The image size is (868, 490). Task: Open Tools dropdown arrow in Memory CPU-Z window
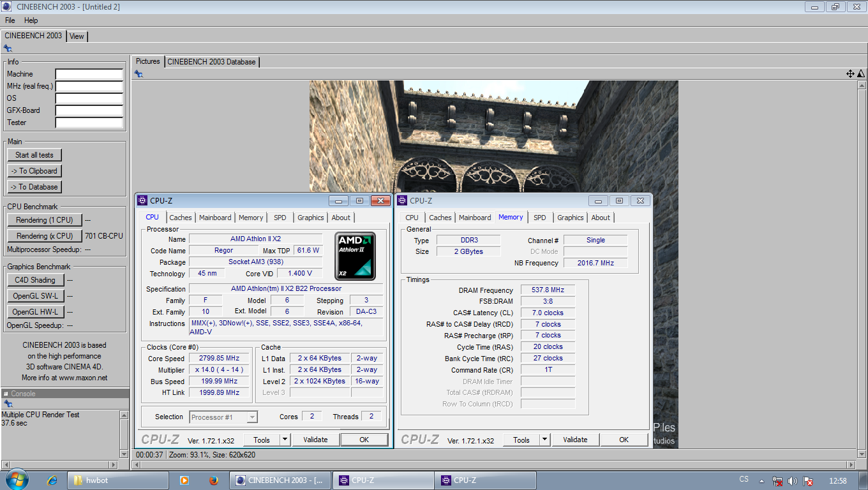coord(544,440)
